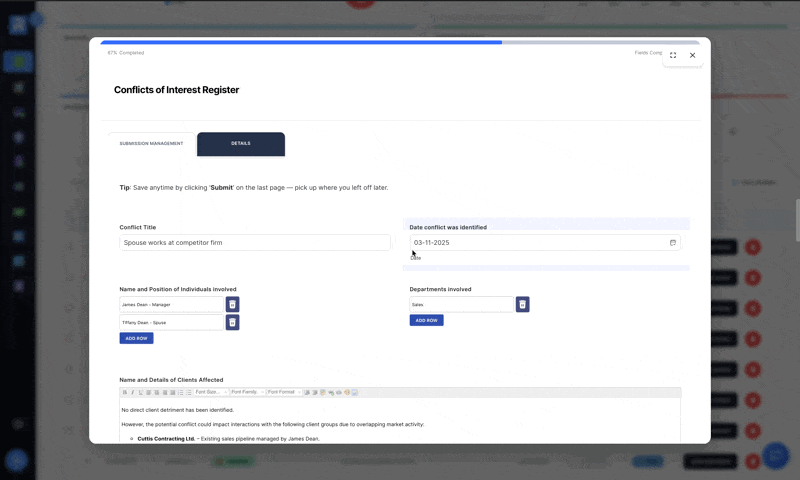Click the Conflicts of Interest Register heading
The width and height of the screenshot is (800, 480).
[x=177, y=90]
